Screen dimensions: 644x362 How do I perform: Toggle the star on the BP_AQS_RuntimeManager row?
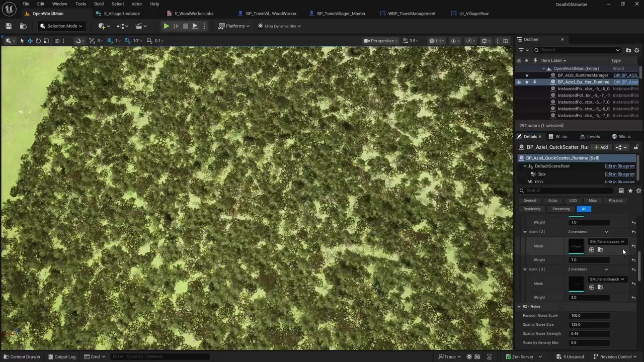pos(527,75)
